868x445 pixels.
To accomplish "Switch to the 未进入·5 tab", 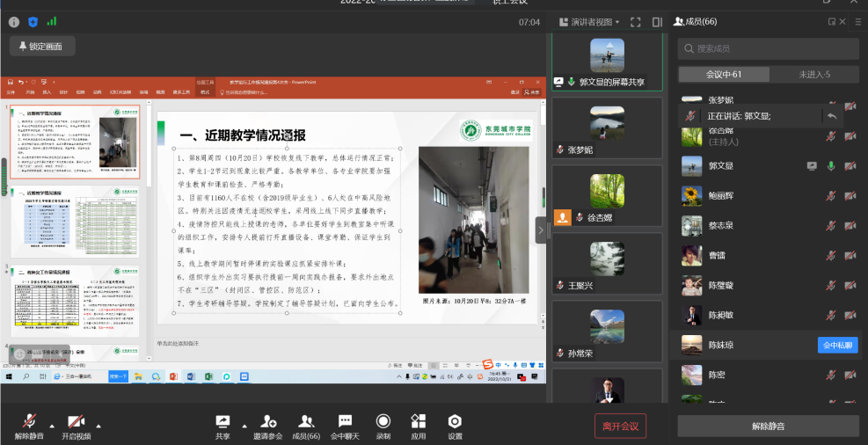I will tap(814, 74).
